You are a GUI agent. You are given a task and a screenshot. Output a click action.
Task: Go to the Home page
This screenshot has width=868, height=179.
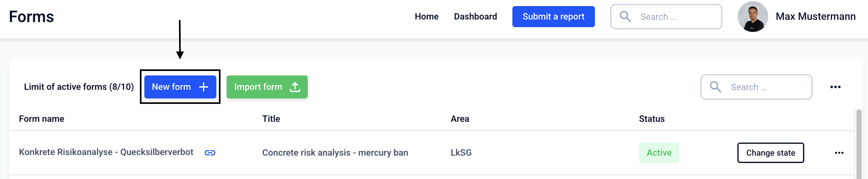coord(426,17)
